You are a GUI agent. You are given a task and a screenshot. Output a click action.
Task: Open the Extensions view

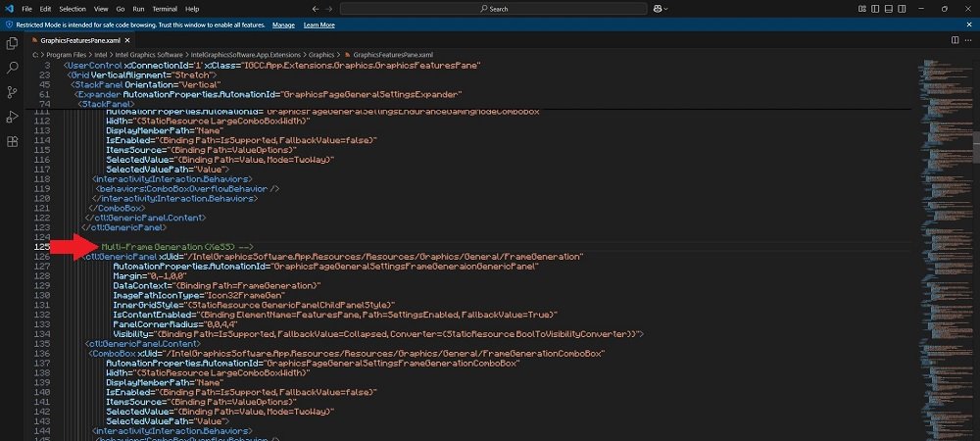click(13, 141)
